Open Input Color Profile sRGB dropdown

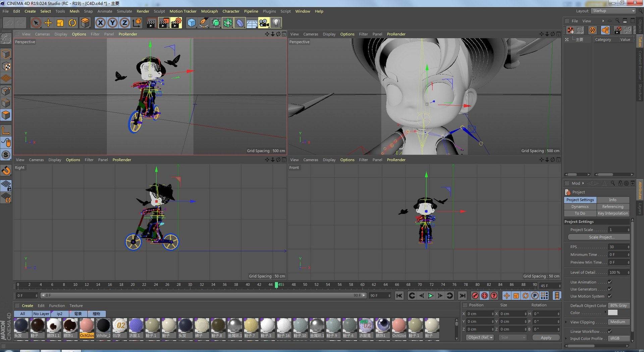click(x=619, y=339)
